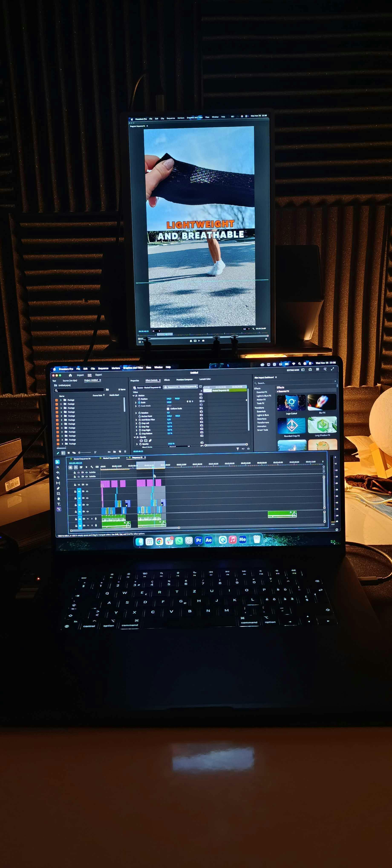Switch to the Lumetri Color tab

[205, 379]
